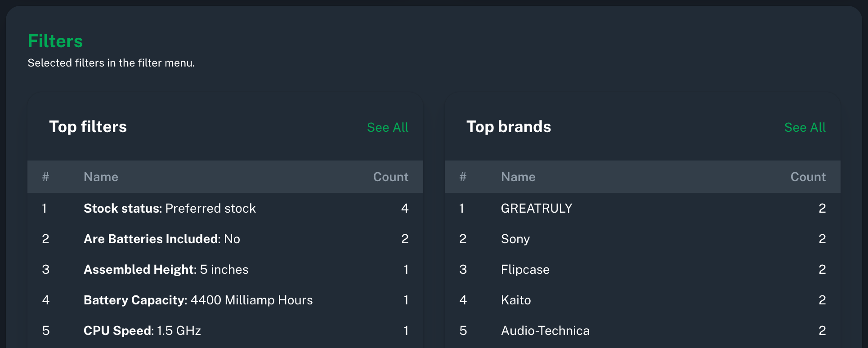Click the Top brands card title
868x348 pixels.
click(x=509, y=127)
